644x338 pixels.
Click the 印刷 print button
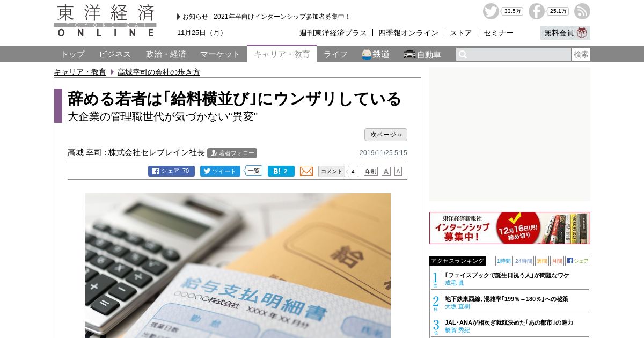371,171
